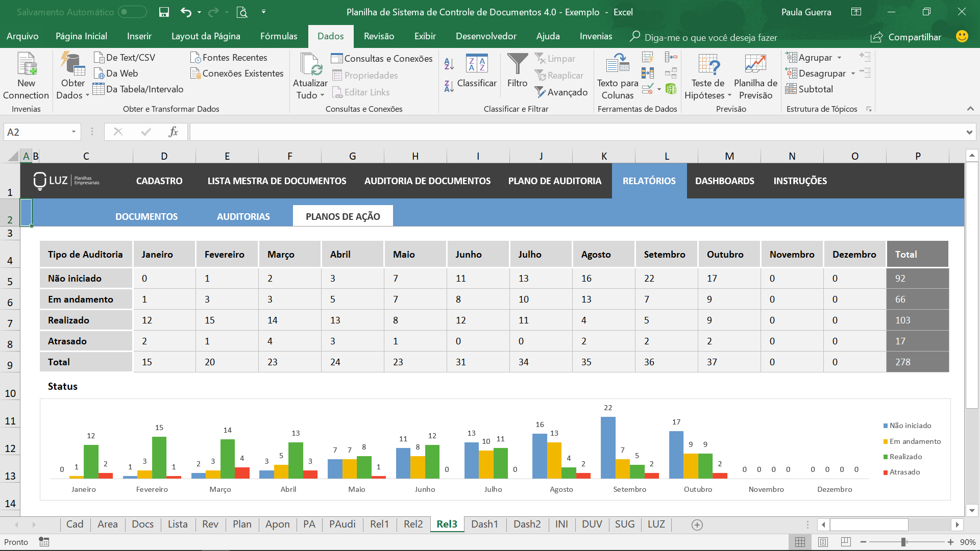Sort ascending with the A-Z icon

coord(449,64)
